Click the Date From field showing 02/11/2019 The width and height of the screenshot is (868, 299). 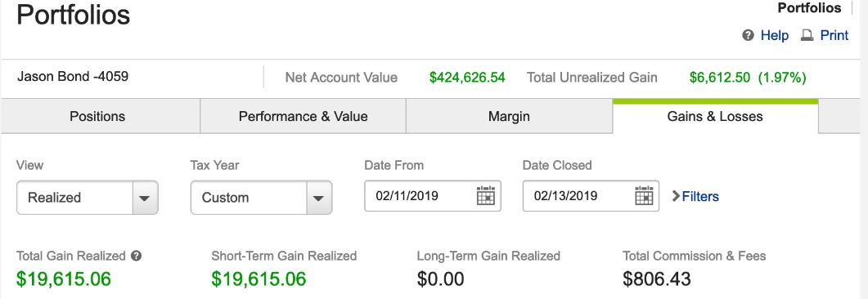[x=432, y=196]
